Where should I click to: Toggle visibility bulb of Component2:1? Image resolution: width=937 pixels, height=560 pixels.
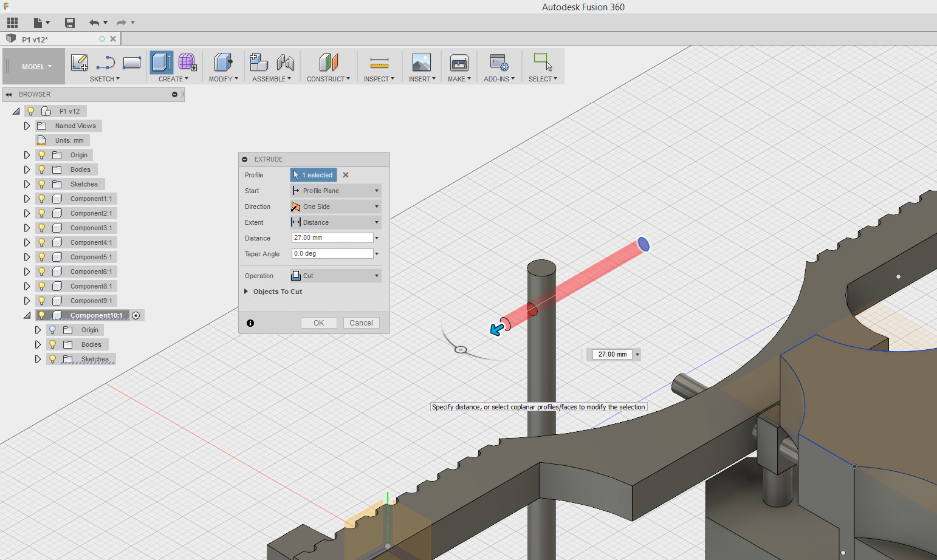41,213
